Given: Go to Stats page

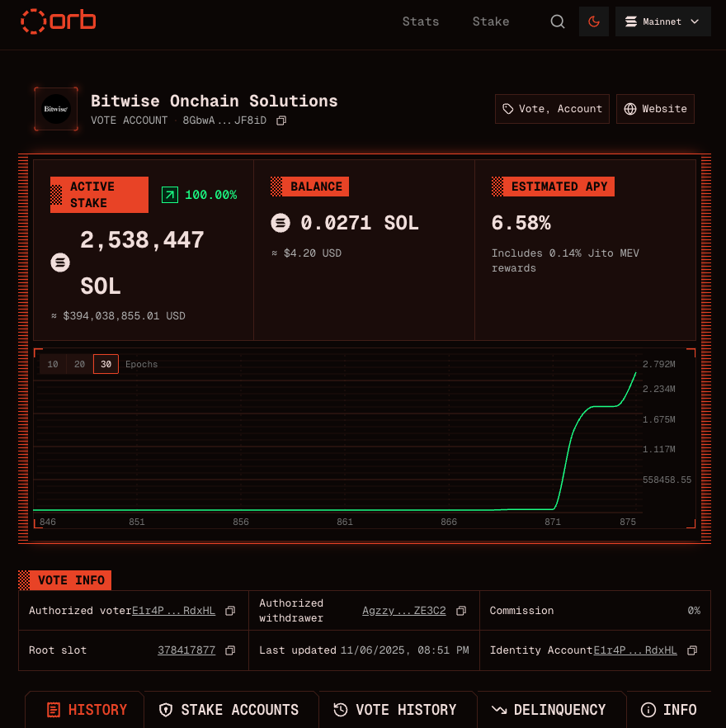Looking at the screenshot, I should (x=421, y=21).
